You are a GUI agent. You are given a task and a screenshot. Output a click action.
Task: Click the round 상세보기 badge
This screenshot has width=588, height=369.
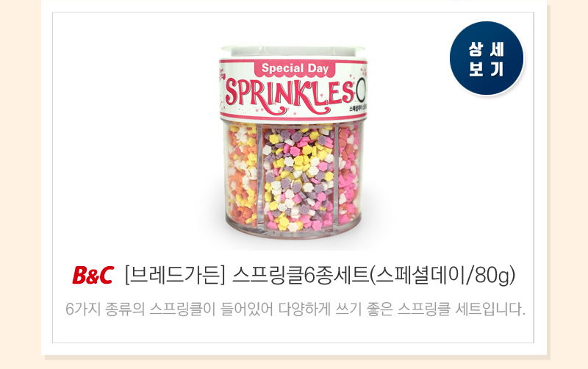click(487, 59)
